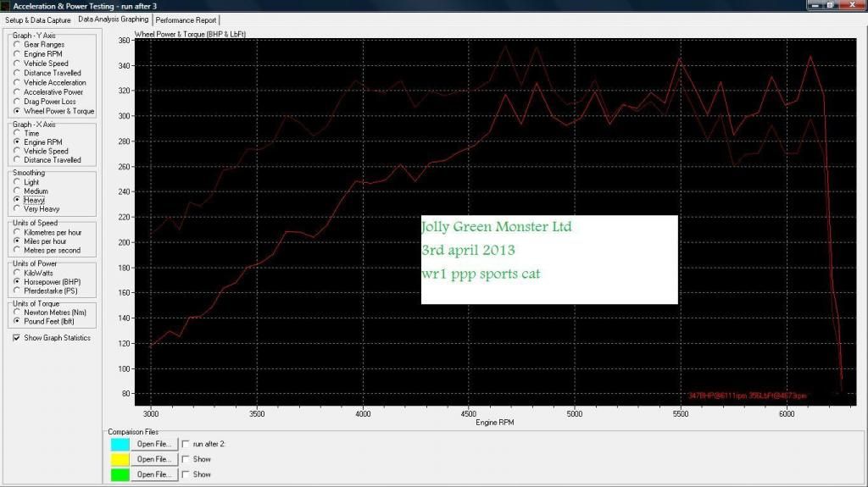868x487 pixels.
Task: Set X axis to Time
Action: 17,133
